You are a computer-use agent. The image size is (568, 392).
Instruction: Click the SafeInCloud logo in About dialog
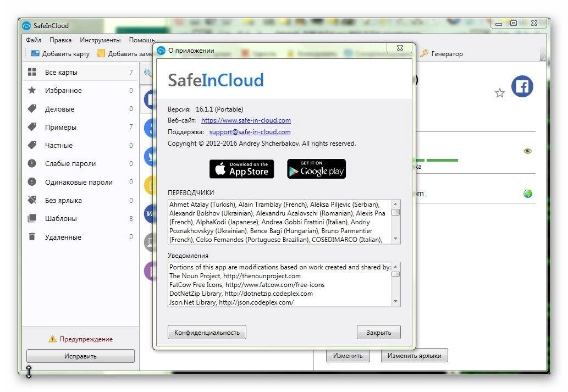(216, 80)
